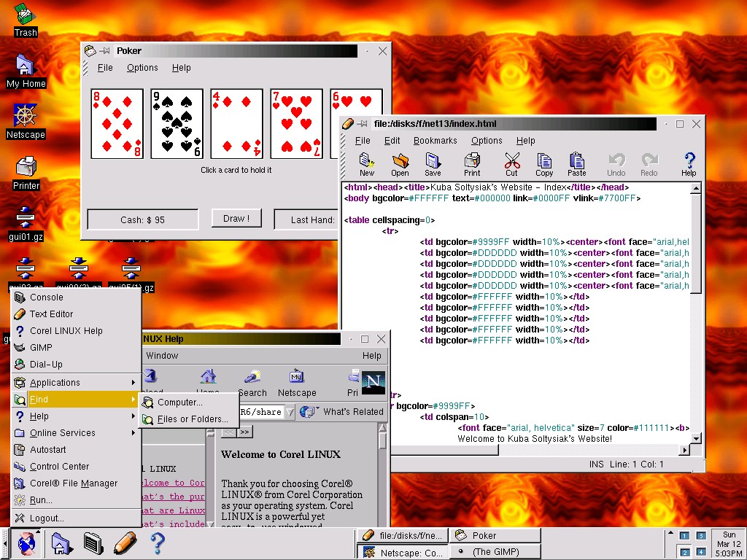The width and height of the screenshot is (747, 560).
Task: Click the >> forward button in help pane
Action: [244, 432]
